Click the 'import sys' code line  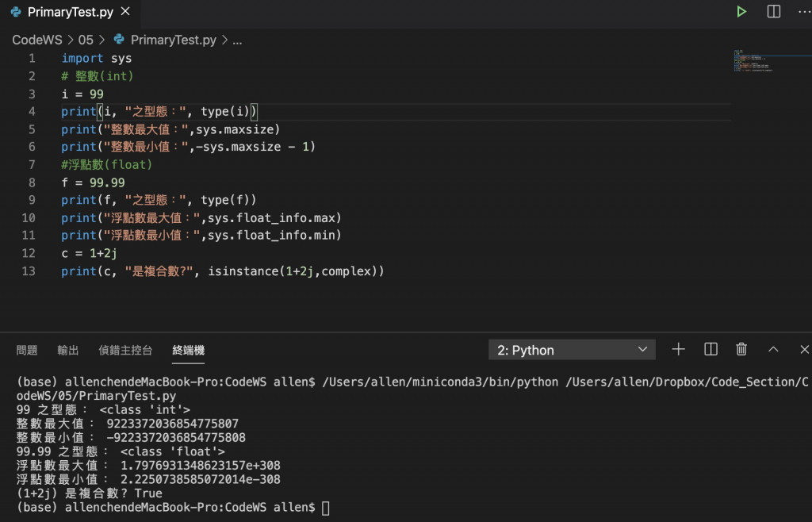click(96, 59)
